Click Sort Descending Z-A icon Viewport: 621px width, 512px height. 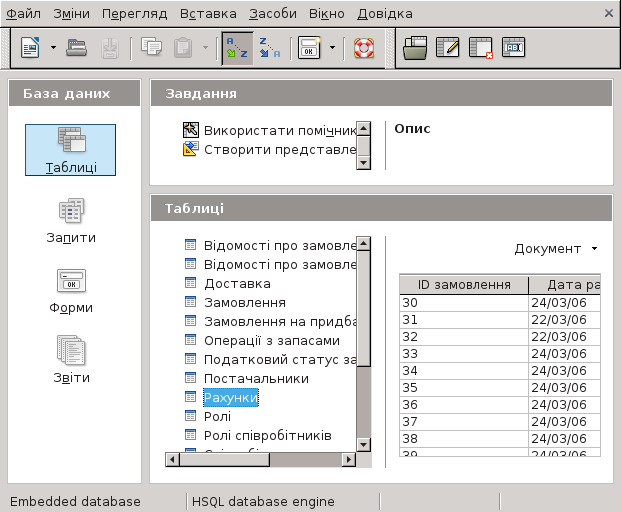click(270, 48)
